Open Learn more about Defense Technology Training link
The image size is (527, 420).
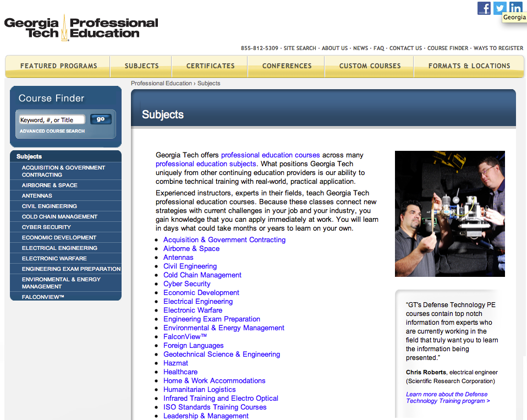(448, 397)
